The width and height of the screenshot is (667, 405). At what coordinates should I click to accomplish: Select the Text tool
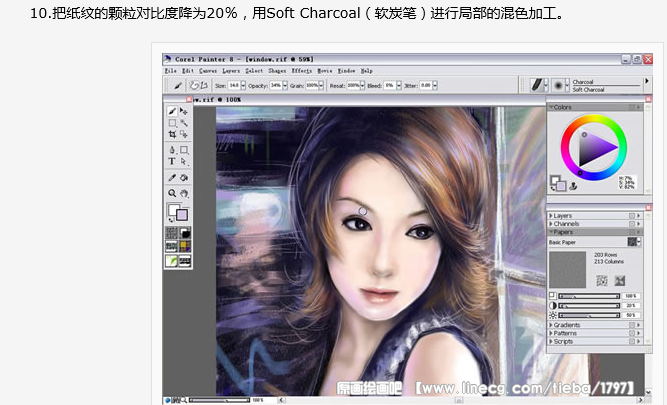coord(172,162)
